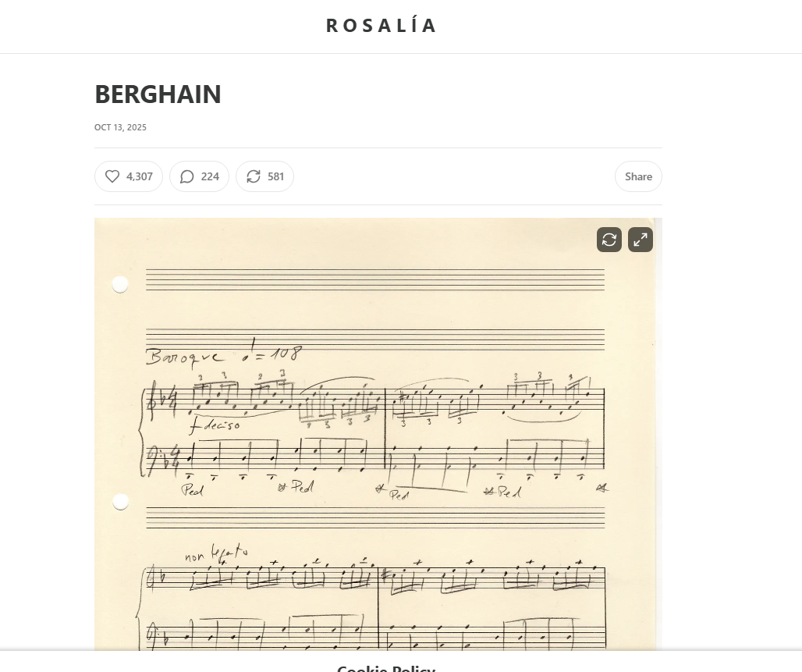Open comments via the speech bubble icon
The image size is (802, 672).
coord(187,176)
